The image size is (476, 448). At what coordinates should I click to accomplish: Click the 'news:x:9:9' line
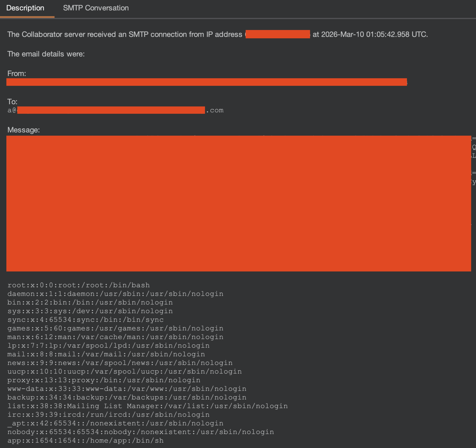pyautogui.click(x=120, y=363)
